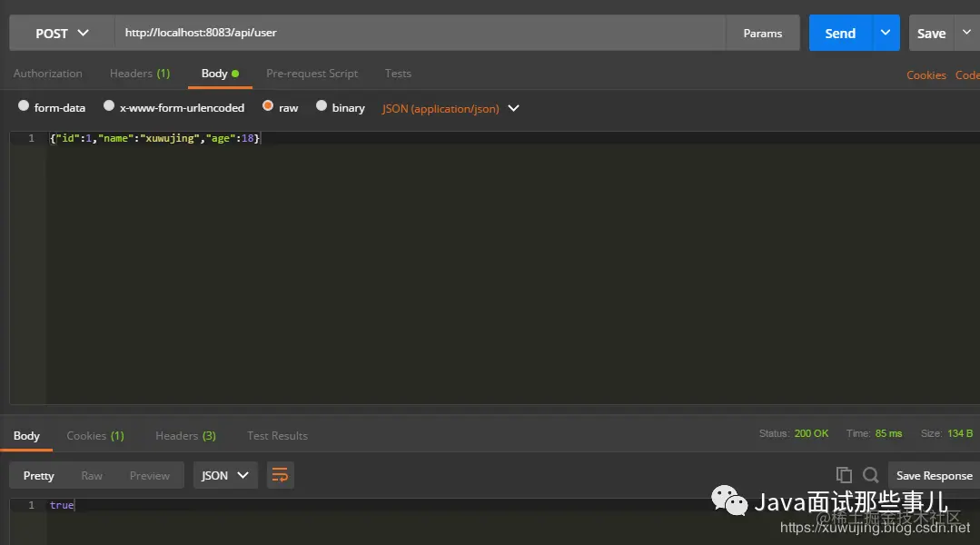Open the Params editor

coord(763,33)
